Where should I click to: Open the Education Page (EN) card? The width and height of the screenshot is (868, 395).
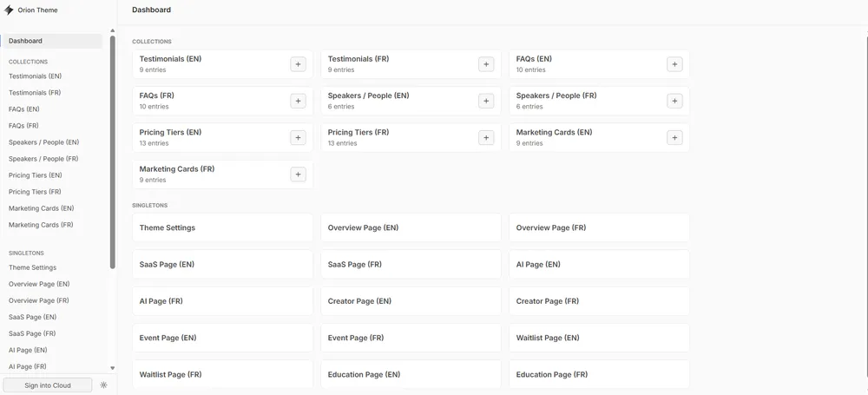pos(411,374)
